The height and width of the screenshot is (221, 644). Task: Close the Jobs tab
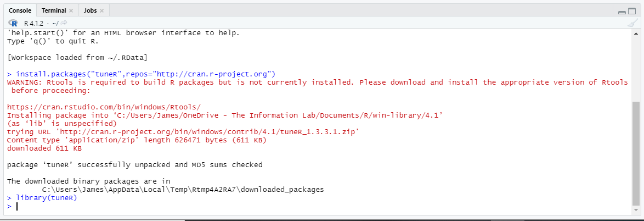pyautogui.click(x=101, y=11)
